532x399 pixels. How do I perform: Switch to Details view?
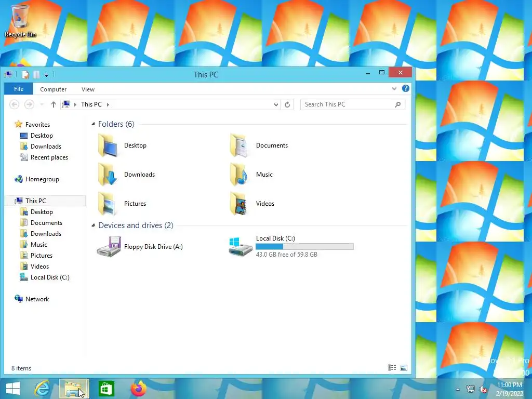[392, 368]
